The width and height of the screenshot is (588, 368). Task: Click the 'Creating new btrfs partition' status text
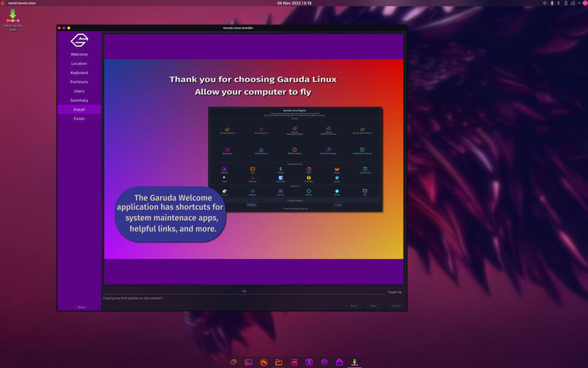(x=133, y=298)
